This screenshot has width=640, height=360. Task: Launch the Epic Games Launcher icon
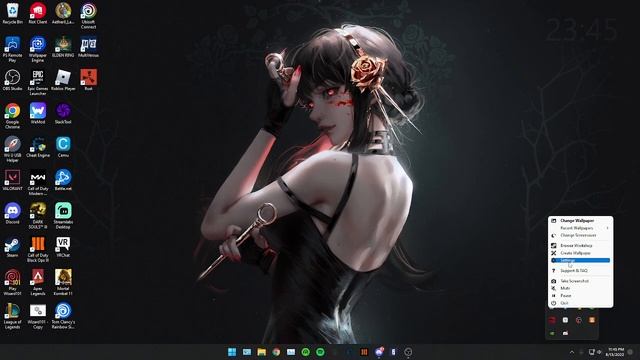[38, 83]
